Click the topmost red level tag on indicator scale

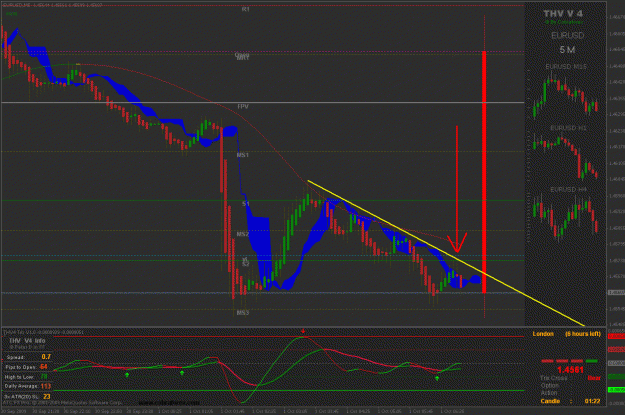coord(616,336)
